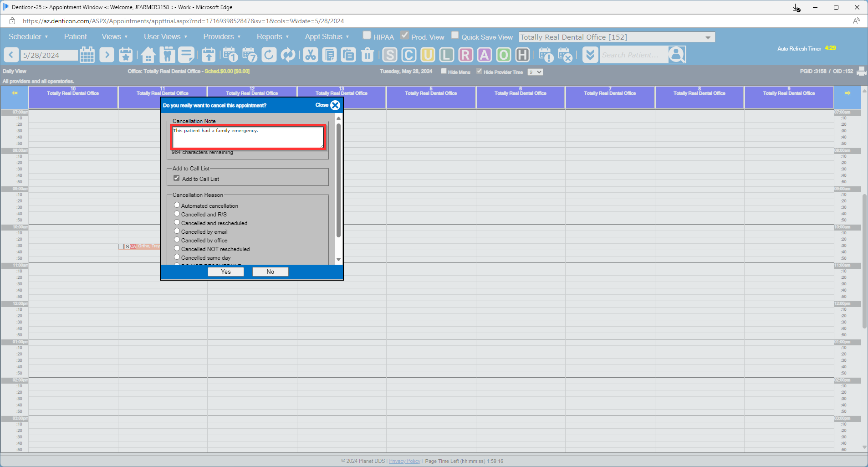Open the provider time count dropdown showing 9
This screenshot has height=467, width=868.
(x=535, y=72)
